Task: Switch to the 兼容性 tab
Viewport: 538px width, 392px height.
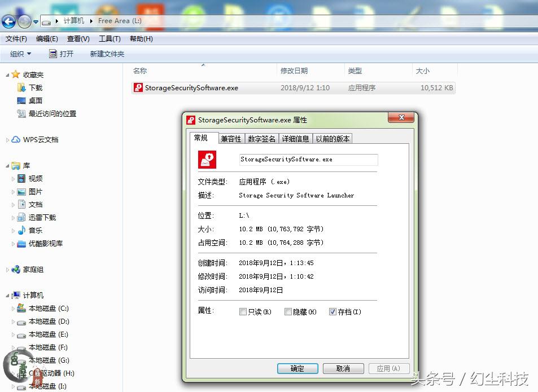Action: pos(231,138)
